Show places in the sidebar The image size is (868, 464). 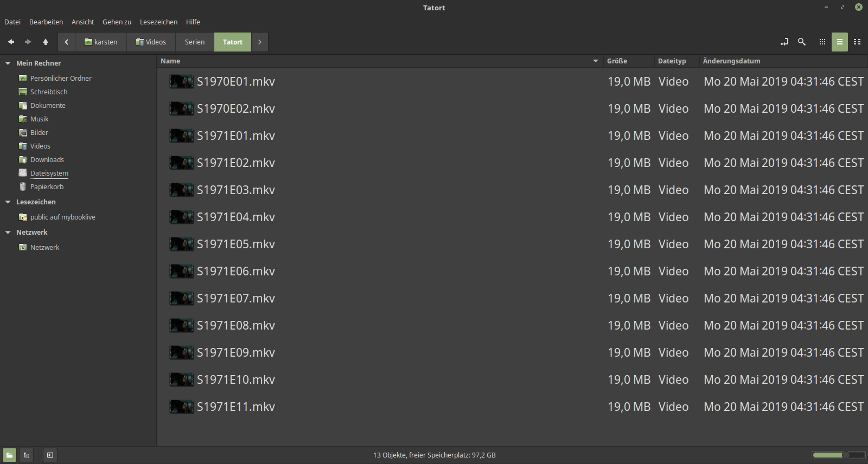tap(9, 455)
